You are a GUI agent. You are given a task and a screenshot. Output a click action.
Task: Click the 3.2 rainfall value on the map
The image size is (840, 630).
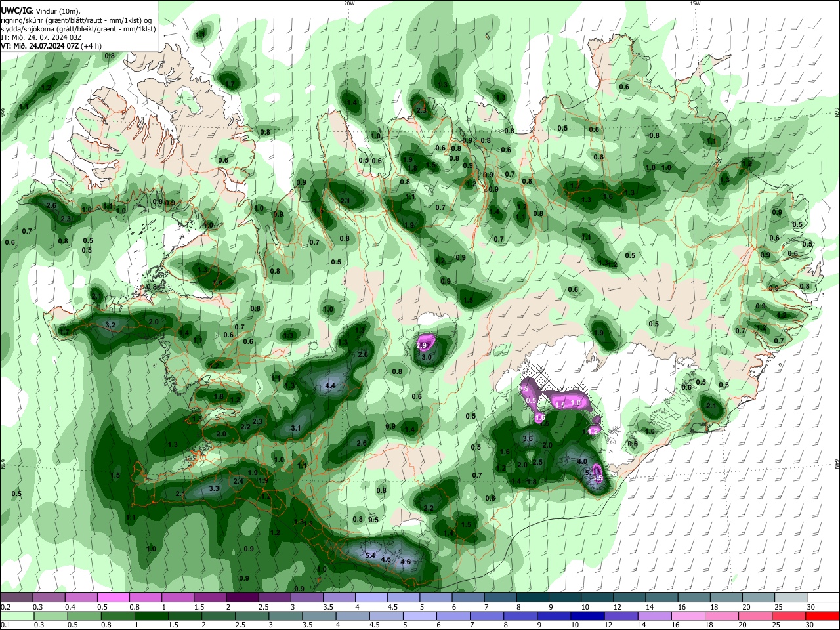pos(110,325)
